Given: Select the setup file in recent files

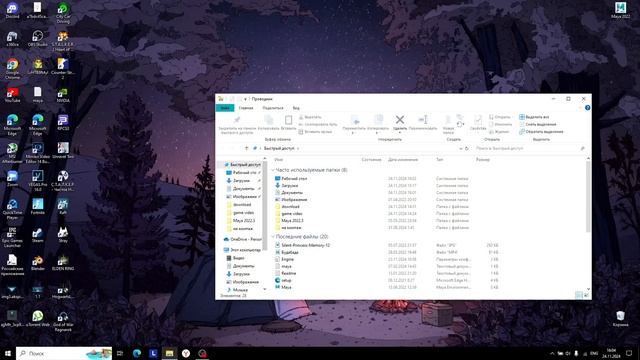Looking at the screenshot, I should coord(283,280).
